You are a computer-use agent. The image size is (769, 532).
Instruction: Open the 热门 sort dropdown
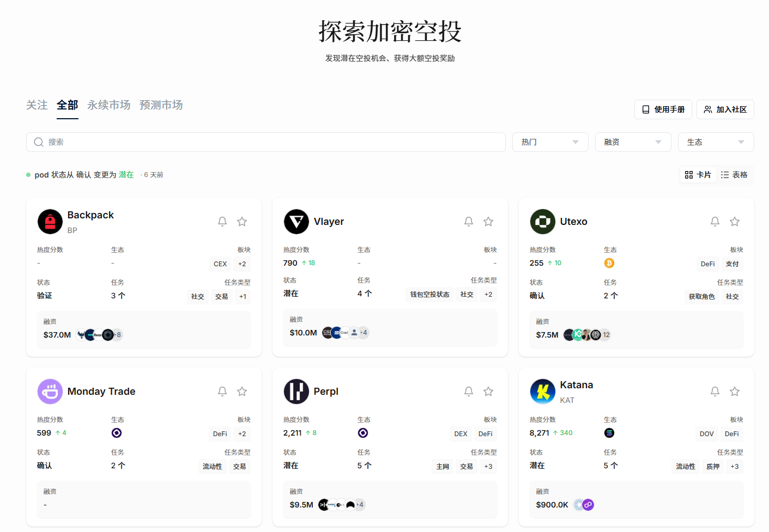[x=550, y=142]
